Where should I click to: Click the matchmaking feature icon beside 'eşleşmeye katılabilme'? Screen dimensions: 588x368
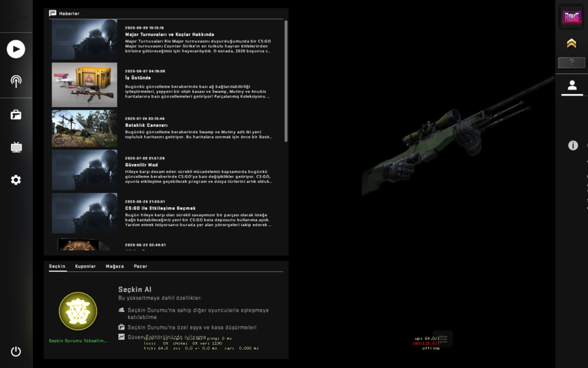click(122, 310)
